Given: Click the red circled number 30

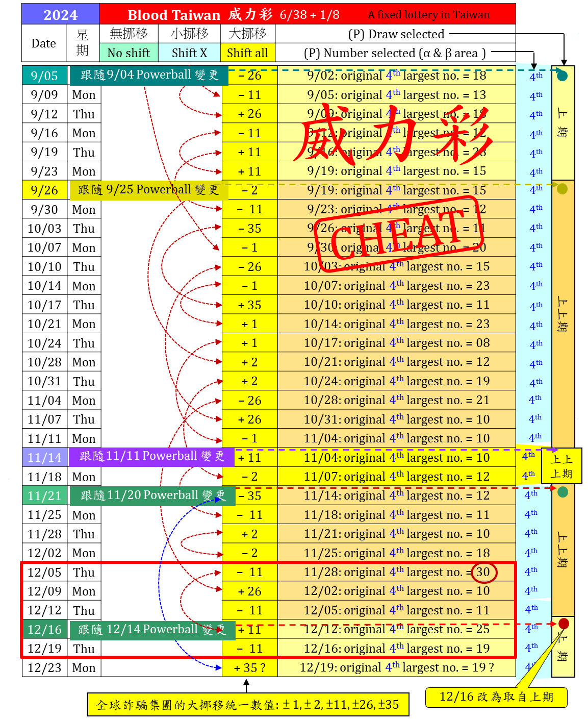Looking at the screenshot, I should point(483,572).
